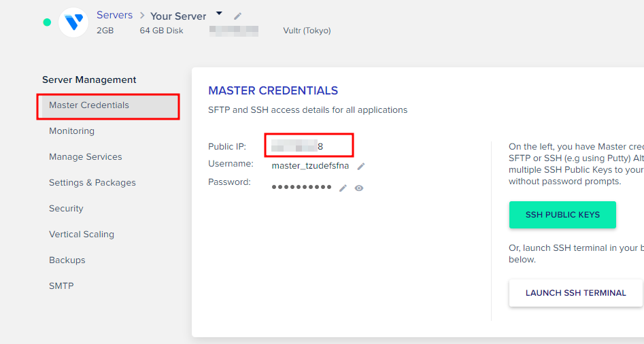Open the Servers breadcrumb link
Image resolution: width=644 pixels, height=344 pixels.
(115, 15)
